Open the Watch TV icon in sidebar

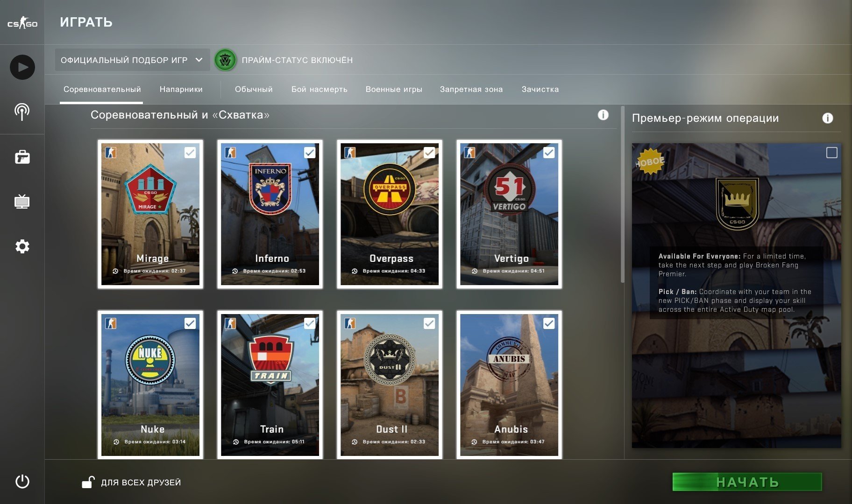coord(22,202)
